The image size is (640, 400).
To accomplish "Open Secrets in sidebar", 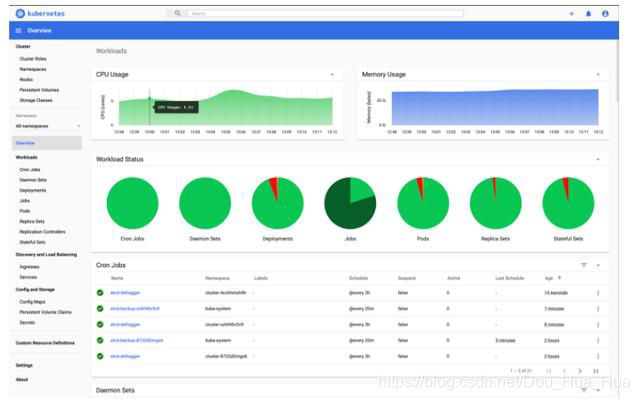I will [27, 322].
